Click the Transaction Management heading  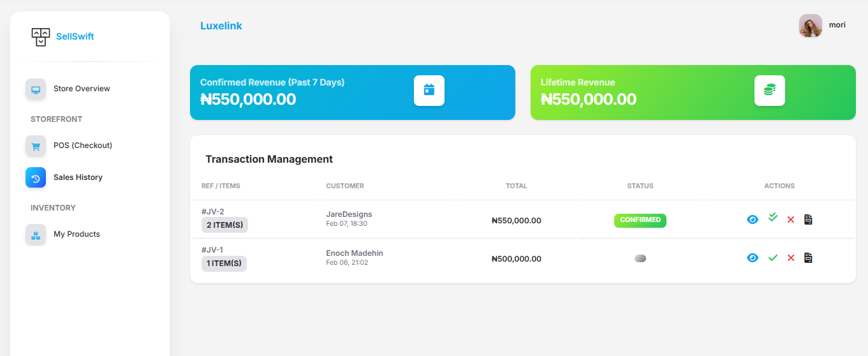point(269,159)
